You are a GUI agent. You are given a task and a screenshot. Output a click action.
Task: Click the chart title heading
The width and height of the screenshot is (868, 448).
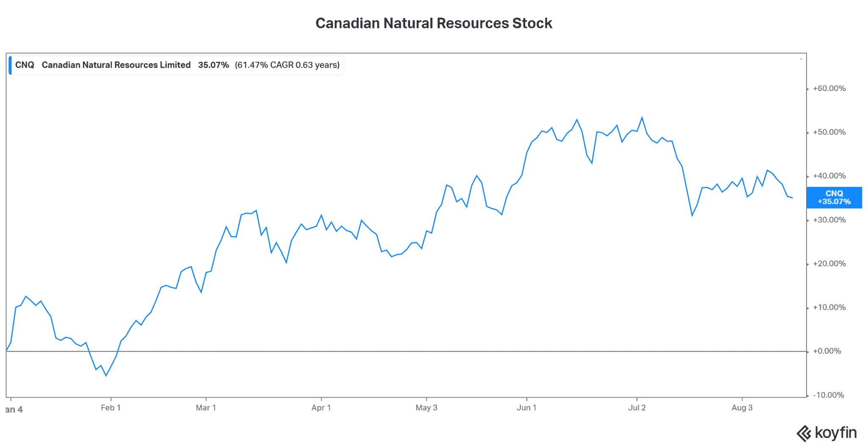coord(434,23)
